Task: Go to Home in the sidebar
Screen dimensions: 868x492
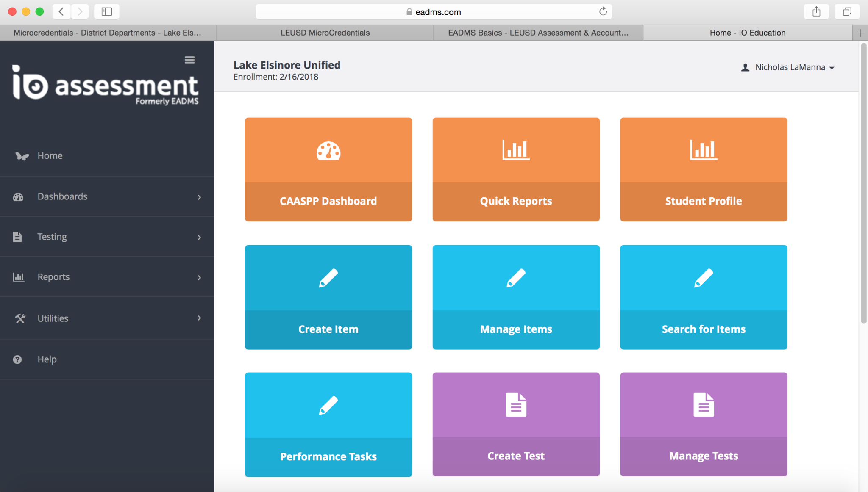Action: point(50,156)
